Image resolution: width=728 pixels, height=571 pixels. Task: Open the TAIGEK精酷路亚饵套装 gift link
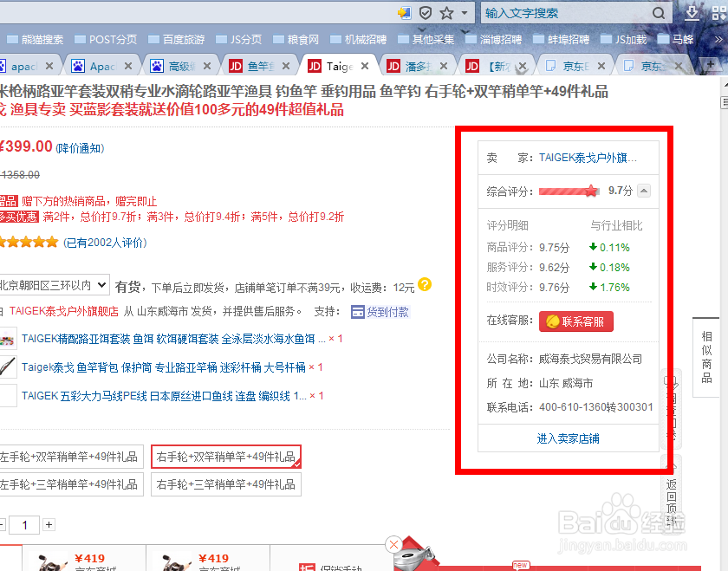(x=173, y=339)
